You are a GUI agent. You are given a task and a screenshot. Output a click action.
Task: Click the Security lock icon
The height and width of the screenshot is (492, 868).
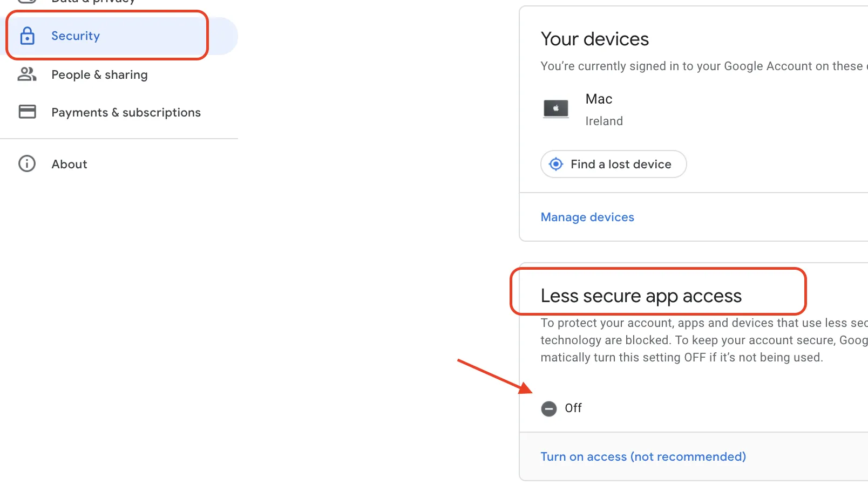tap(28, 36)
